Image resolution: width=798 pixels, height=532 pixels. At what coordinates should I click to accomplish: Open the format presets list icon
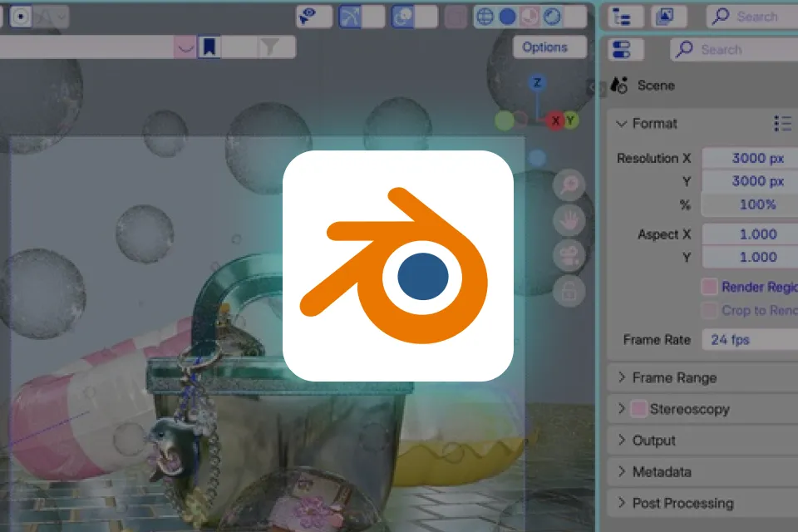[782, 123]
